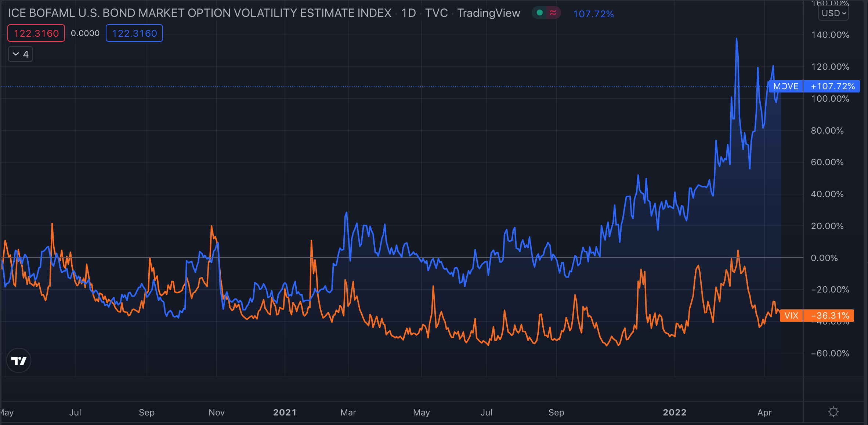This screenshot has height=425, width=868.
Task: Open chart settings gear icon
Action: 833,412
